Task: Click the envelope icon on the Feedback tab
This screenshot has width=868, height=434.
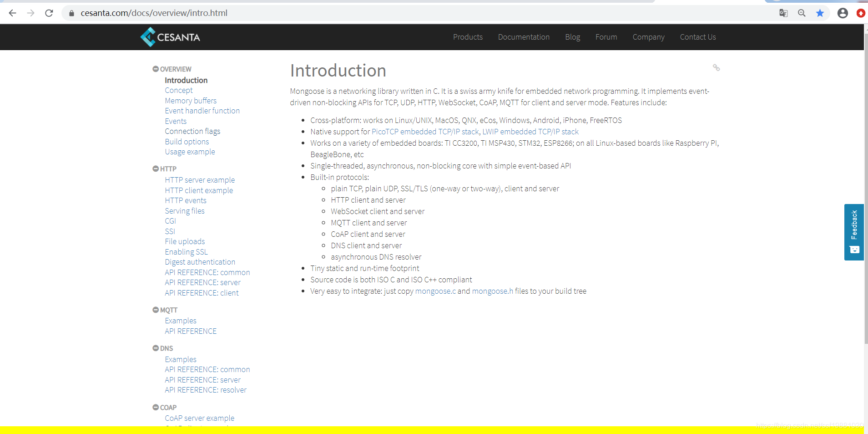Action: [855, 250]
